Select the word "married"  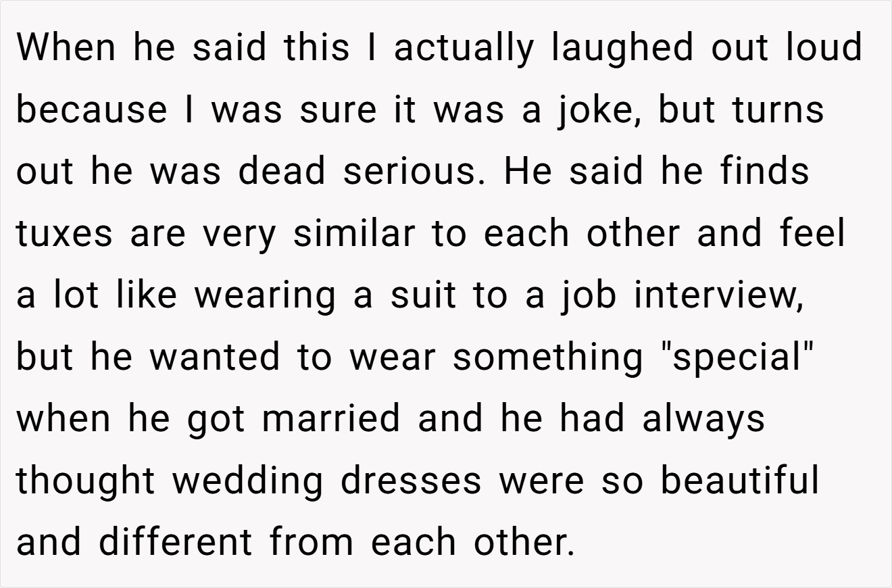[331, 420]
